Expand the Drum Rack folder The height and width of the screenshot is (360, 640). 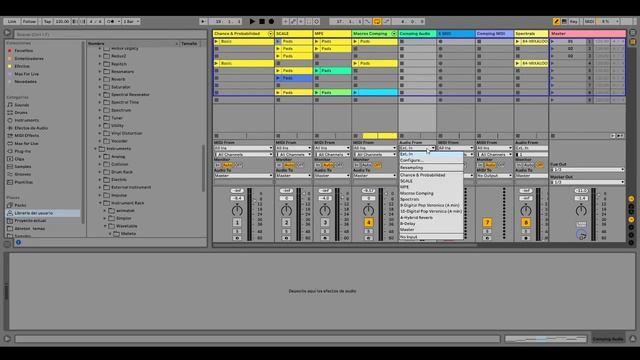tap(100, 172)
